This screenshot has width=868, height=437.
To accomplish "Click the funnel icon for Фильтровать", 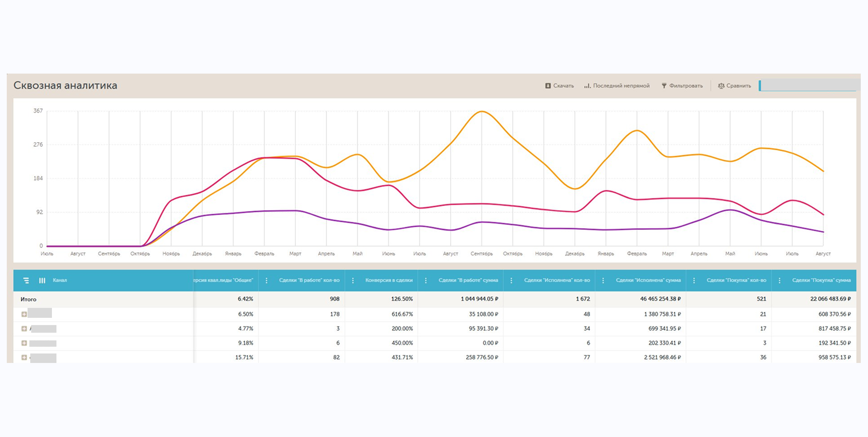I will coord(664,86).
